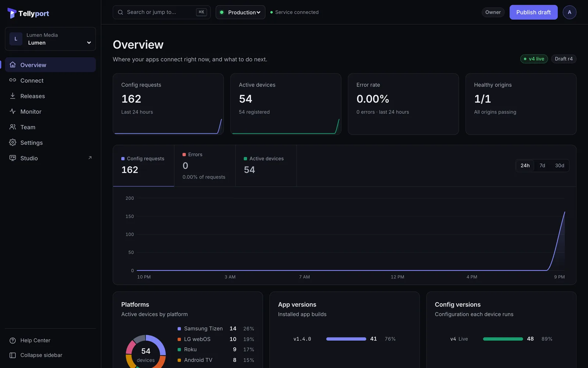Focus the Search or jump to field
588x368 pixels.
coord(162,12)
